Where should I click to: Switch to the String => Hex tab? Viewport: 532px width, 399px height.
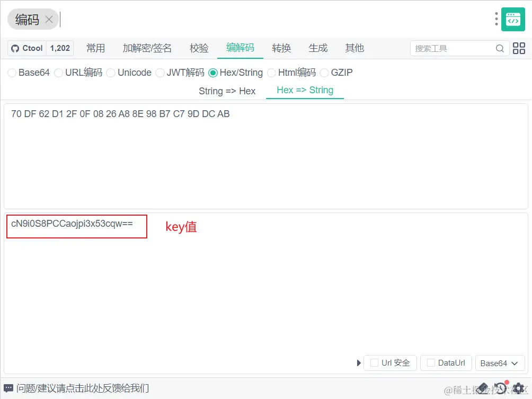(x=227, y=91)
